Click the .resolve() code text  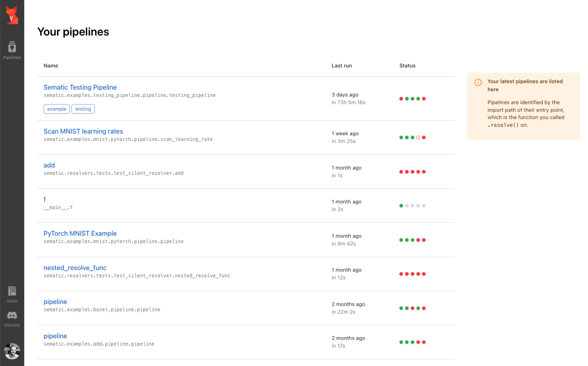point(503,125)
